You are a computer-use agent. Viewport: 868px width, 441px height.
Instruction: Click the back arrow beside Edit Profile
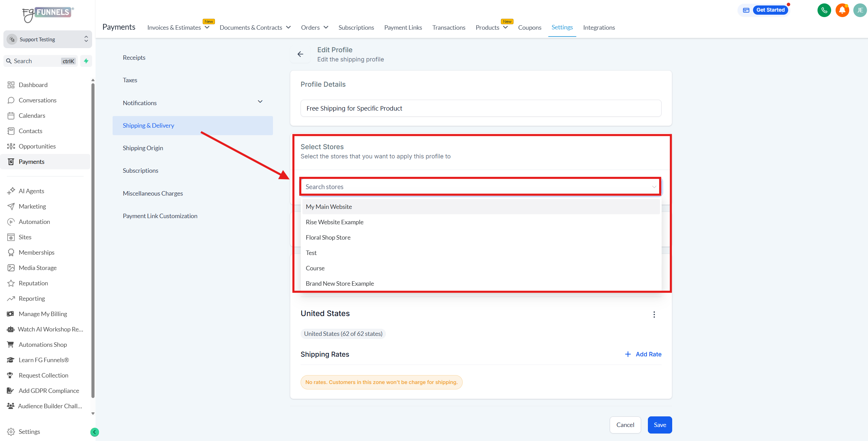[300, 54]
